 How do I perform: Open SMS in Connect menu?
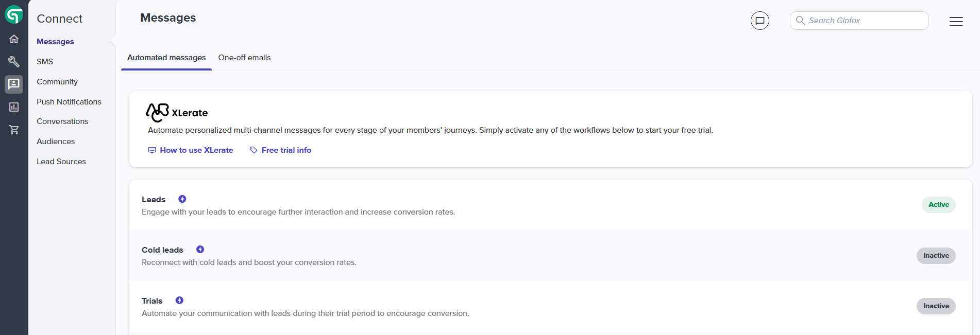coord(45,62)
